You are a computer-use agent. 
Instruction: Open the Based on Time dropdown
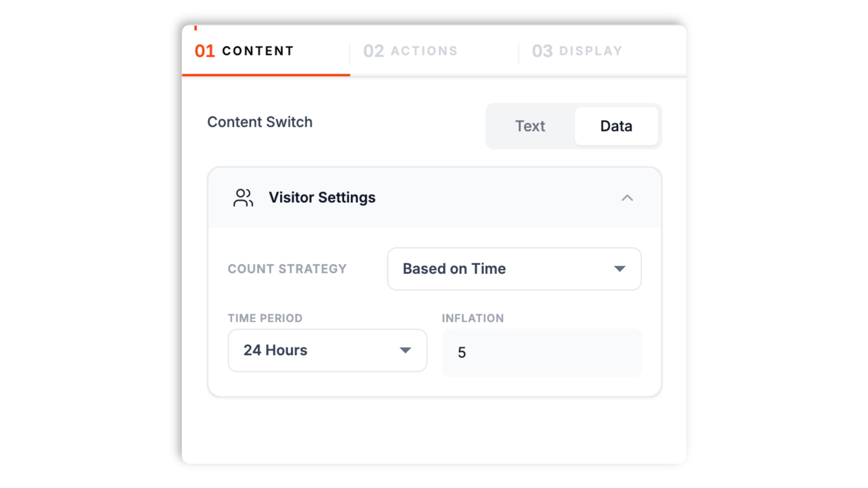tap(514, 269)
